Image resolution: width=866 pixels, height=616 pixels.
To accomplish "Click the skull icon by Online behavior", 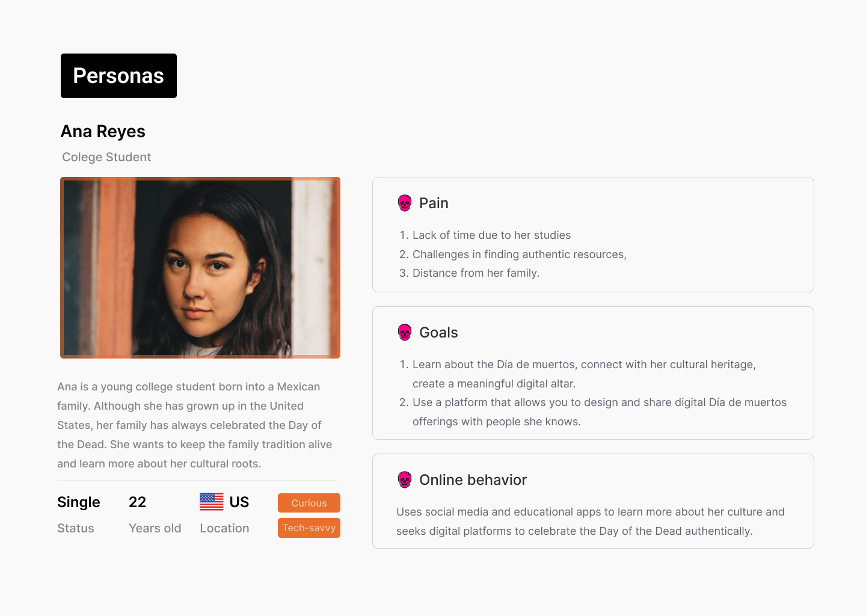I will pos(405,480).
